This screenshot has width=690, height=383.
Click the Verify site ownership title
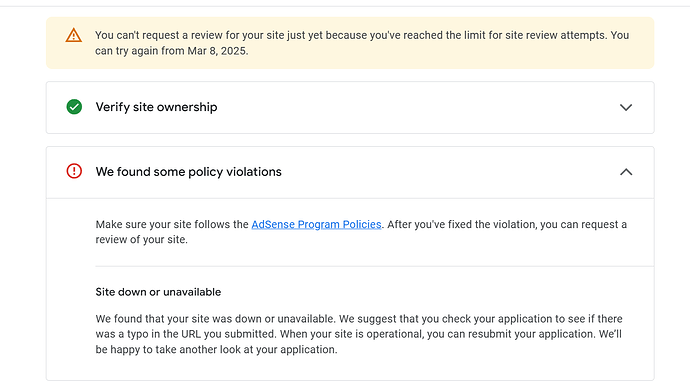click(156, 107)
